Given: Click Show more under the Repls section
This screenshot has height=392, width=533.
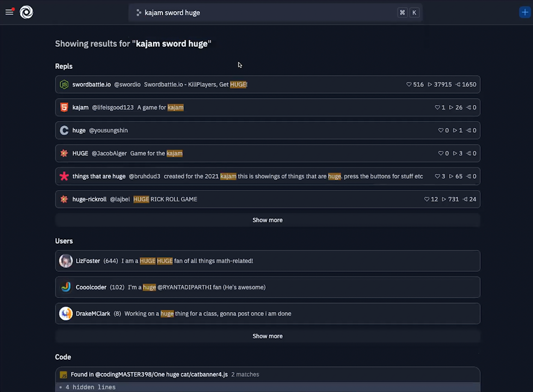Looking at the screenshot, I should 267,220.
